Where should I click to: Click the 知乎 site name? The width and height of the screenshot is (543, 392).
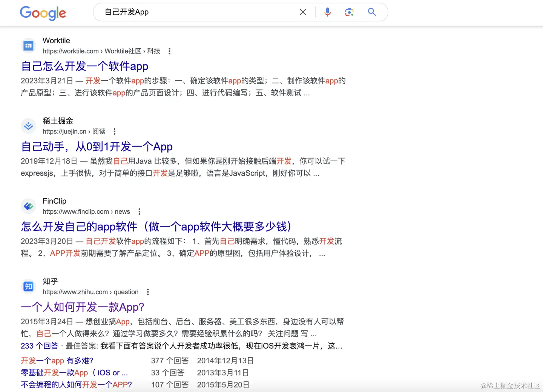[x=50, y=282]
